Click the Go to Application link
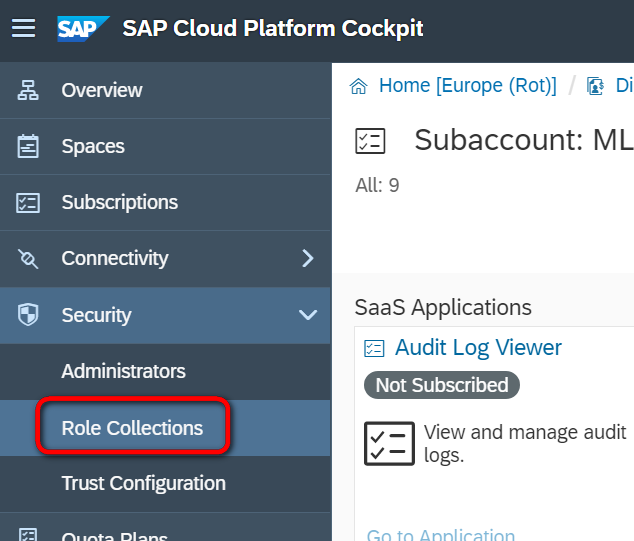The image size is (634, 541). [x=440, y=535]
